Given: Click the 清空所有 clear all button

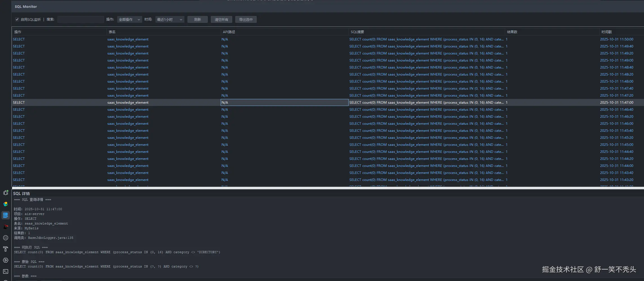Looking at the screenshot, I should click(222, 19).
